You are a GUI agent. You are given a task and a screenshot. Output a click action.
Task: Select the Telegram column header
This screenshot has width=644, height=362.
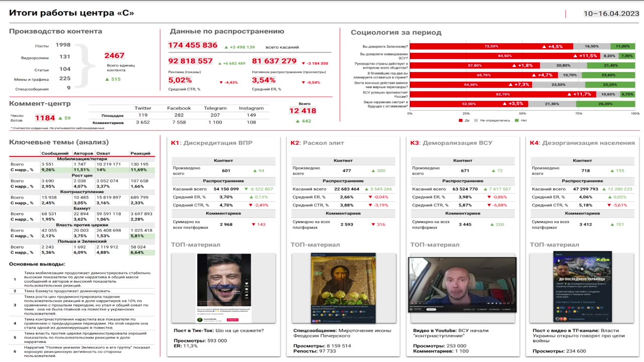click(215, 108)
